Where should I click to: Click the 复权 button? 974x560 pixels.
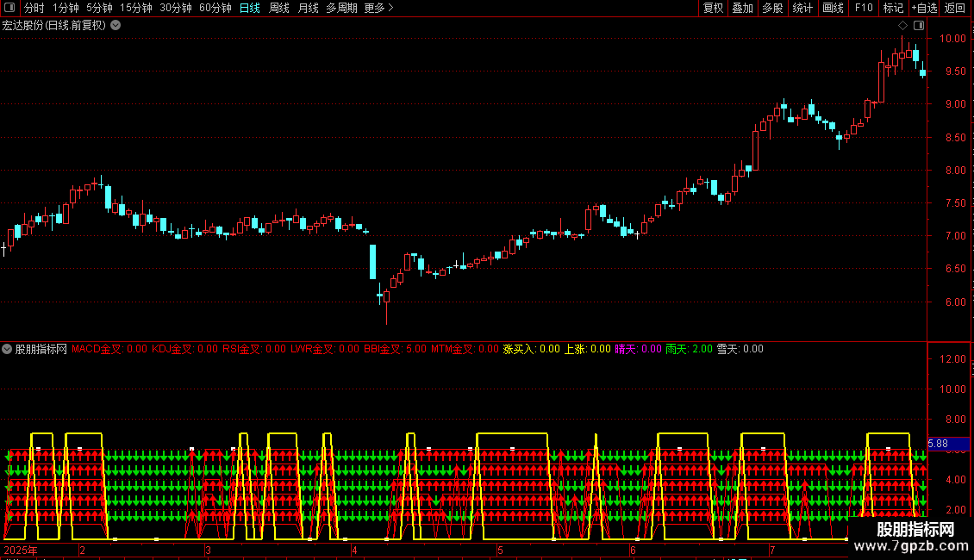(713, 8)
